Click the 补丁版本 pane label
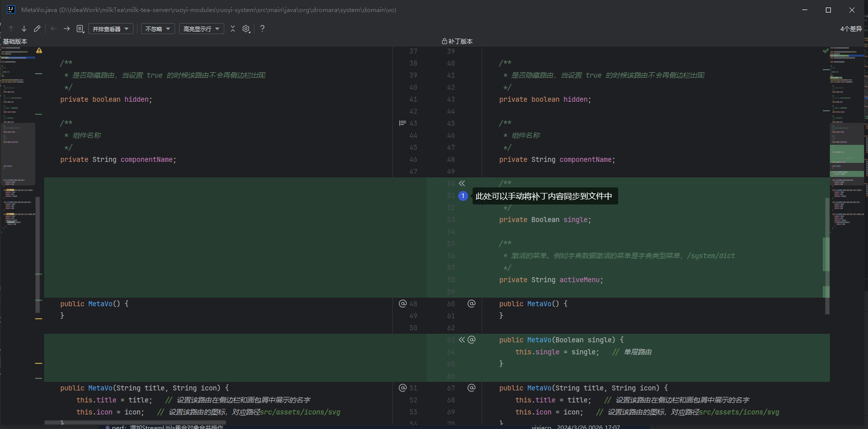Viewport: 868px width, 429px height. tap(460, 41)
